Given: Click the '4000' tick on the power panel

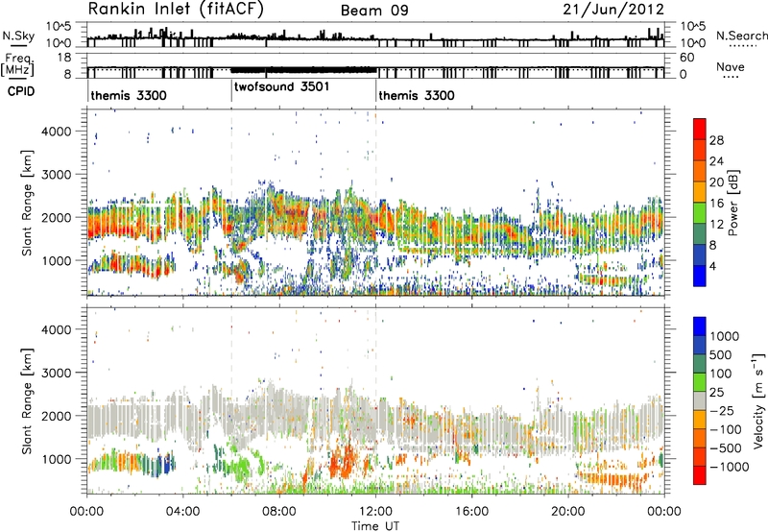Looking at the screenshot, I should [57, 132].
